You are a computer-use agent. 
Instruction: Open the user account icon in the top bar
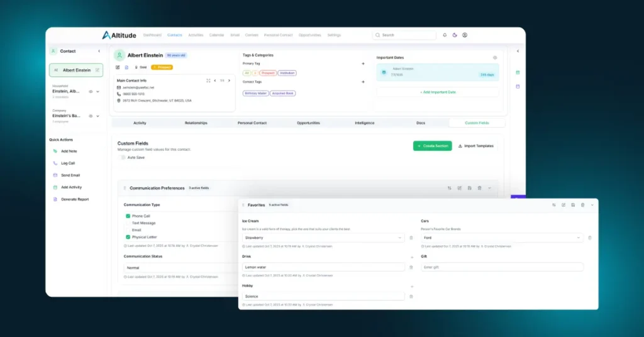pyautogui.click(x=465, y=35)
